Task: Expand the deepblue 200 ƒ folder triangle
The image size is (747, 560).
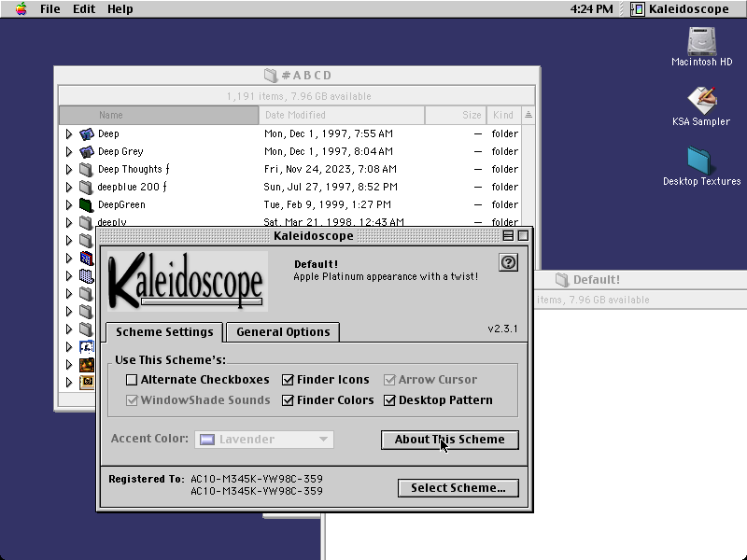Action: click(69, 187)
